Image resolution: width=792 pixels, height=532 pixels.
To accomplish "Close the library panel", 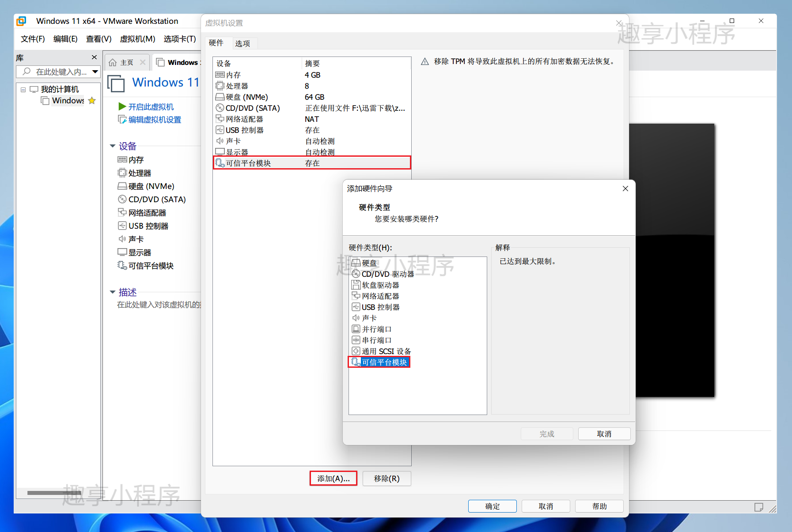I will pos(94,57).
